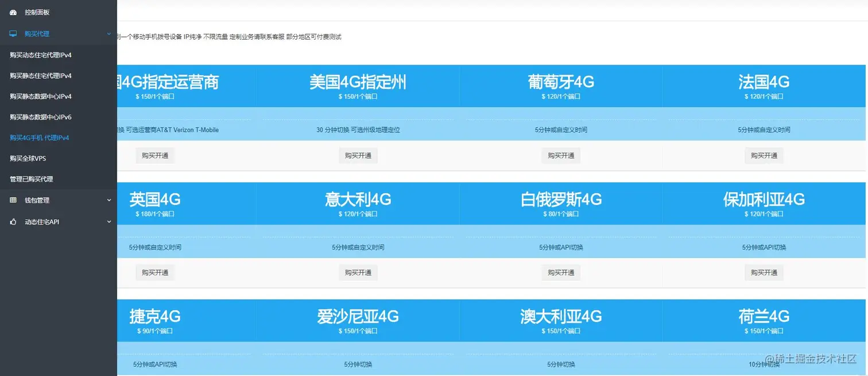Expand the 动态住宅API menu chevron
Viewport: 868px width, 376px height.
tap(109, 222)
